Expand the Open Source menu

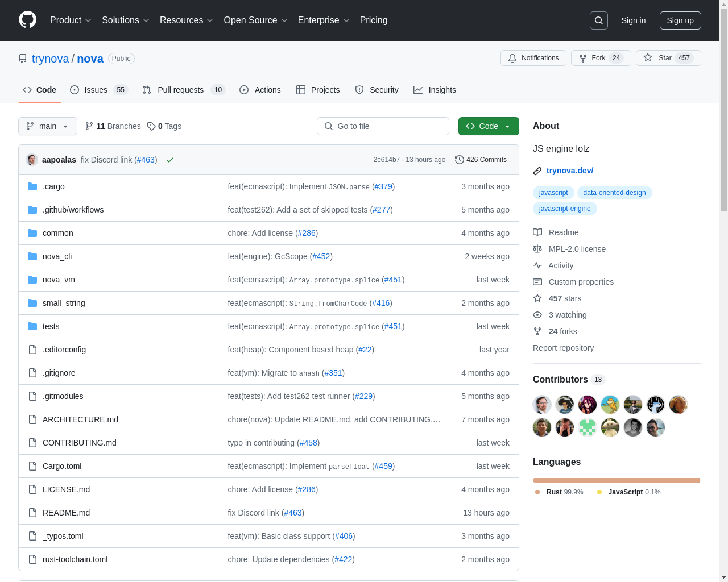(x=256, y=20)
